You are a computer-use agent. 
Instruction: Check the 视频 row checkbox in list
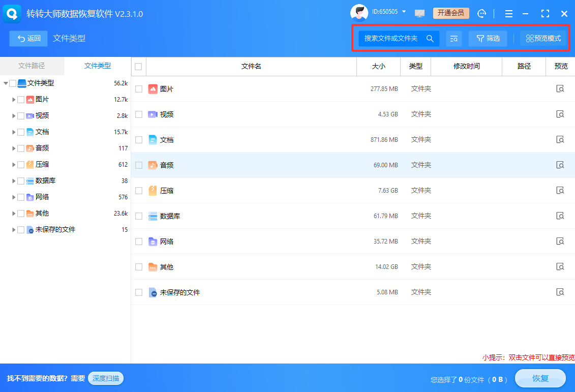click(x=139, y=114)
